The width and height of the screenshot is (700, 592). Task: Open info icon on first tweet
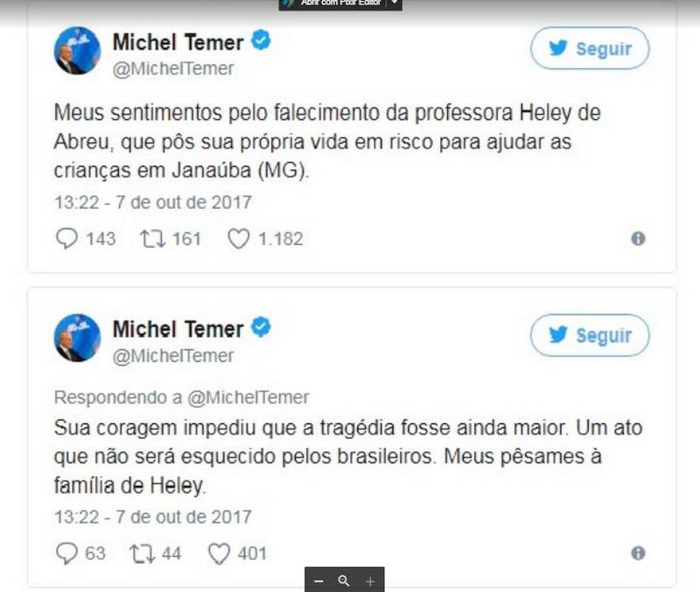click(x=638, y=239)
